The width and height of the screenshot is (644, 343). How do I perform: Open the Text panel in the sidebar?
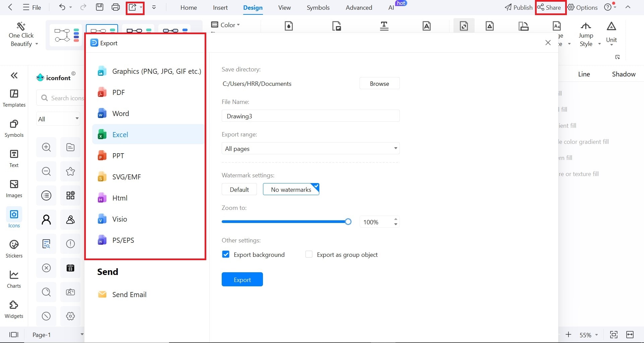pos(14,159)
